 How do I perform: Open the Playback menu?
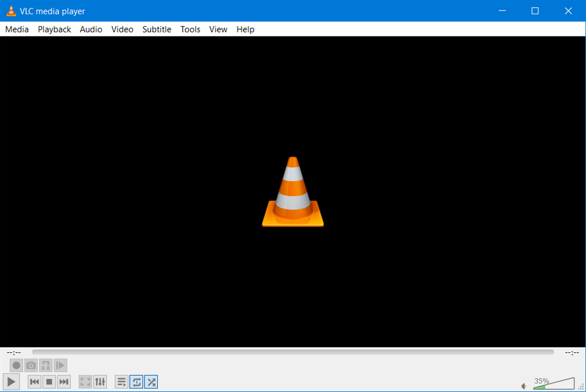pyautogui.click(x=54, y=29)
